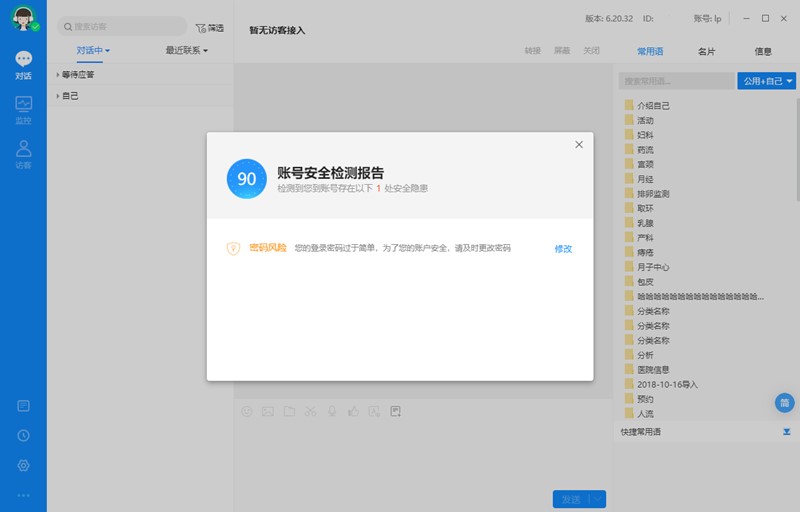
Task: Click the emoji icon in message toolbar
Action: (x=247, y=411)
